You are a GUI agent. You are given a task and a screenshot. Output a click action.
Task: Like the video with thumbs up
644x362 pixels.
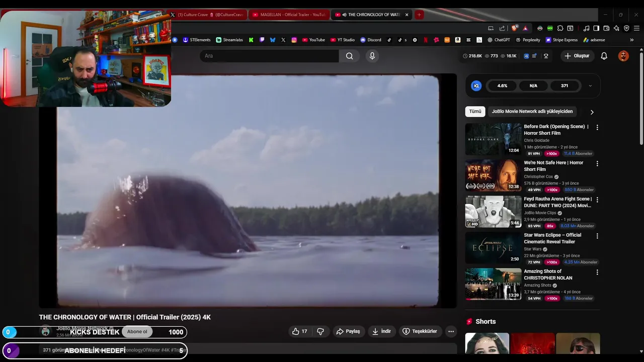tap(300, 331)
